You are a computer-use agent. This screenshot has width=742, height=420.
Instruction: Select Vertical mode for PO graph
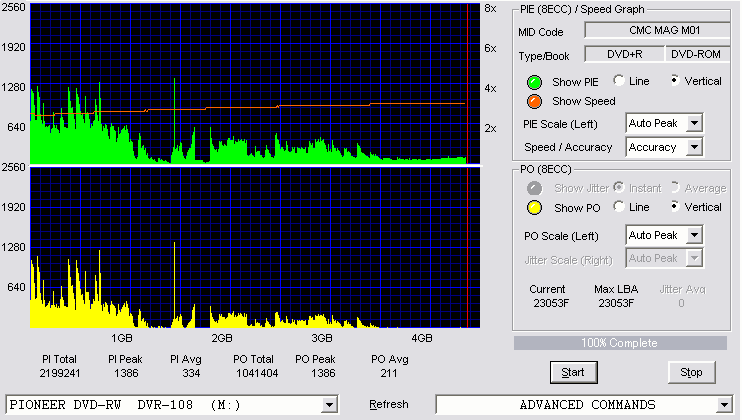(675, 206)
